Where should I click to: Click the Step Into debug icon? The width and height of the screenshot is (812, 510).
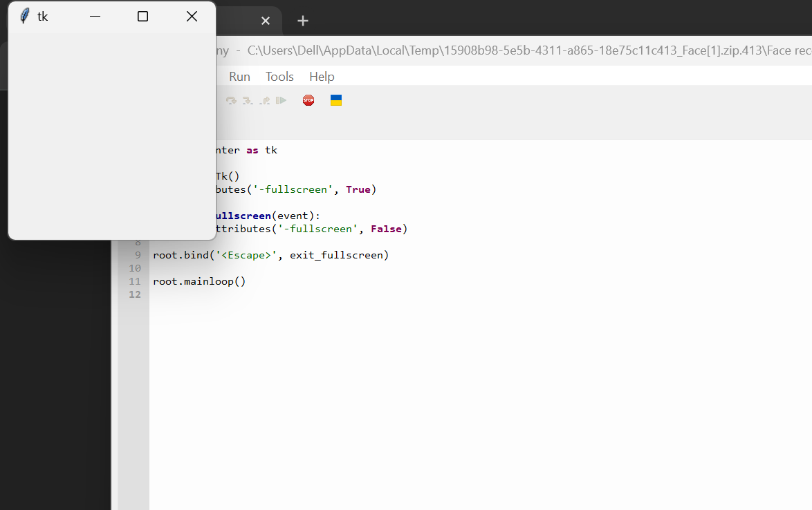tap(248, 101)
